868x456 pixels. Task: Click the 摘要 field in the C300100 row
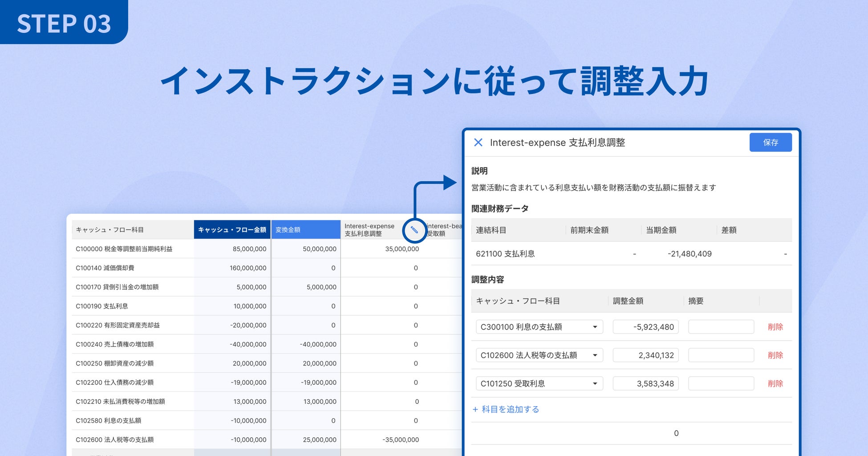721,327
